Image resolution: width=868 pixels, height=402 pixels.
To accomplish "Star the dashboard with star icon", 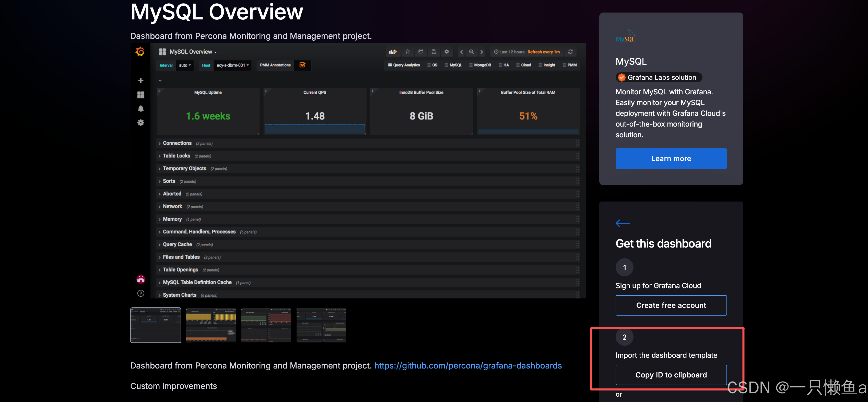I will [408, 52].
